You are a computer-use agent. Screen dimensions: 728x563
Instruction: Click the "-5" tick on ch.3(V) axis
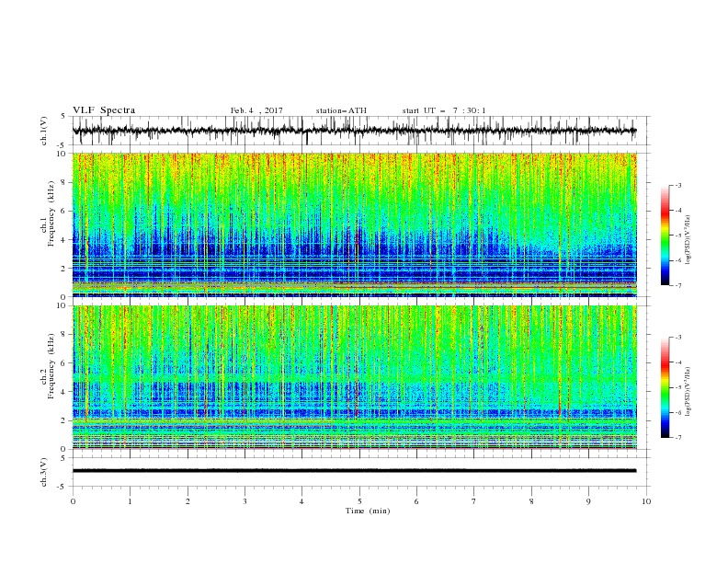[x=63, y=487]
